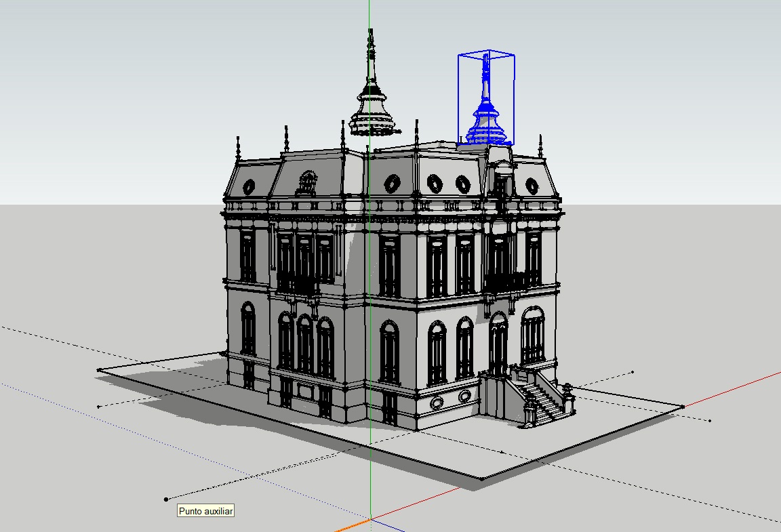This screenshot has width=781, height=532.
Task: Click the Punto auxiliar tooltip label
Action: click(206, 511)
